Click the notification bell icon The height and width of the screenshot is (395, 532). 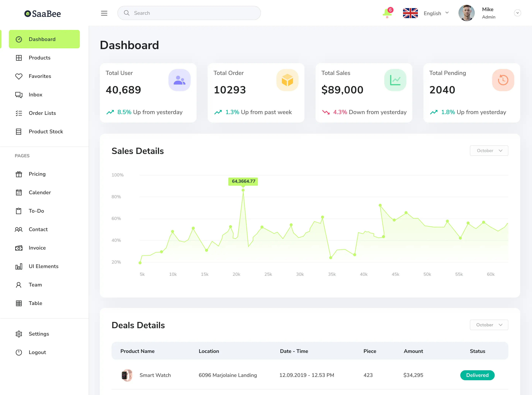point(387,13)
